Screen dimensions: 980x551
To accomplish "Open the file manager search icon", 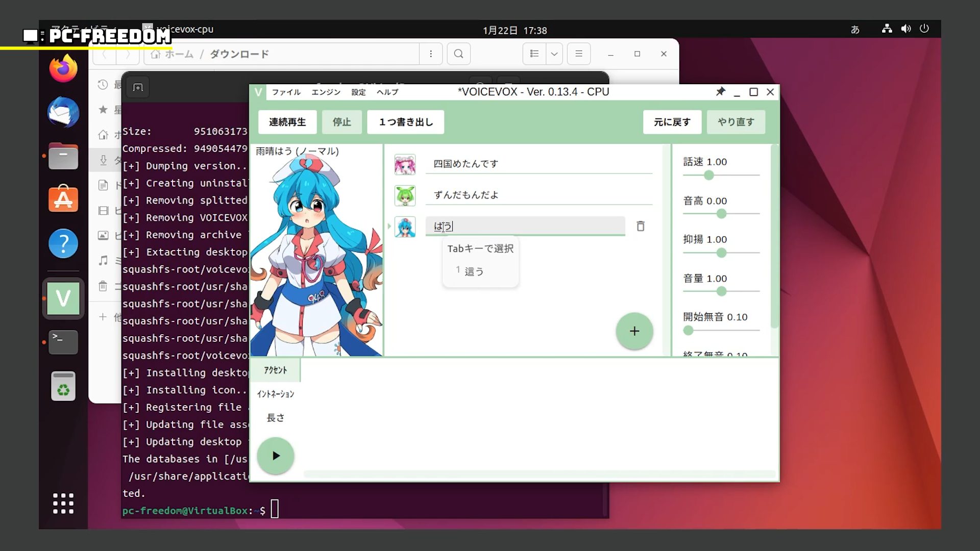I will 458,54.
